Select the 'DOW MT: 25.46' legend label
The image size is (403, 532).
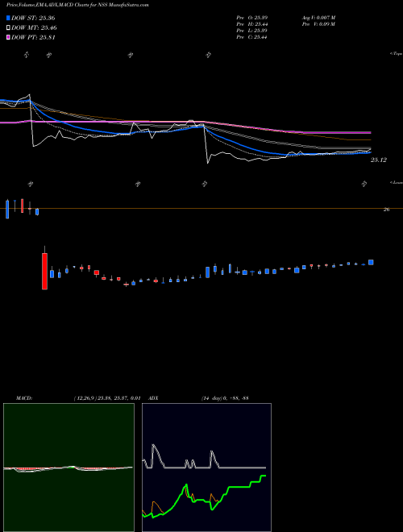pyautogui.click(x=34, y=28)
